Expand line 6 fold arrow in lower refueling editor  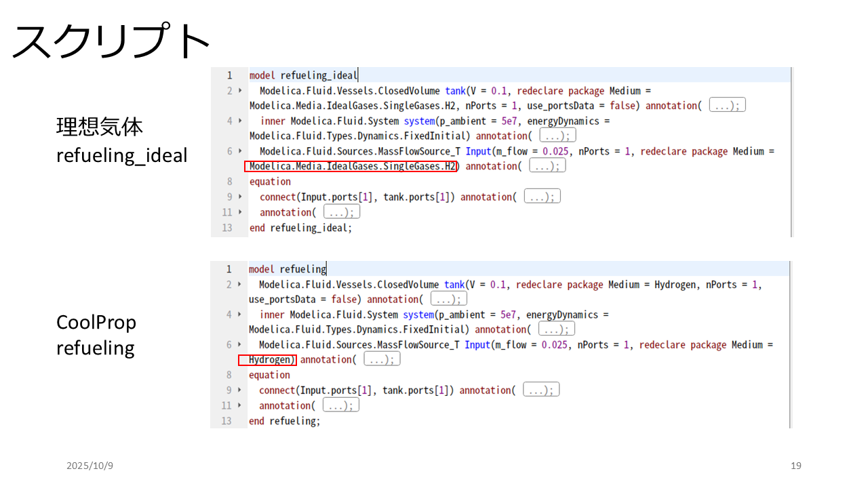[239, 344]
